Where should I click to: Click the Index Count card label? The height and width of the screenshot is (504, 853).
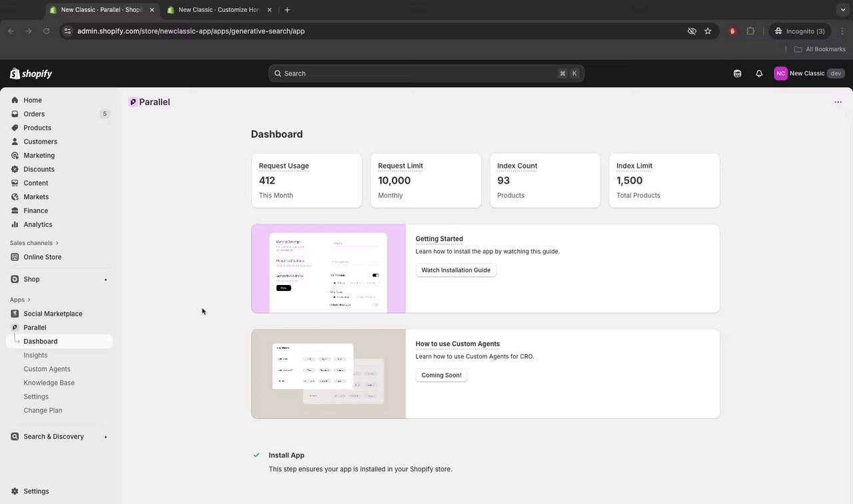coord(517,166)
